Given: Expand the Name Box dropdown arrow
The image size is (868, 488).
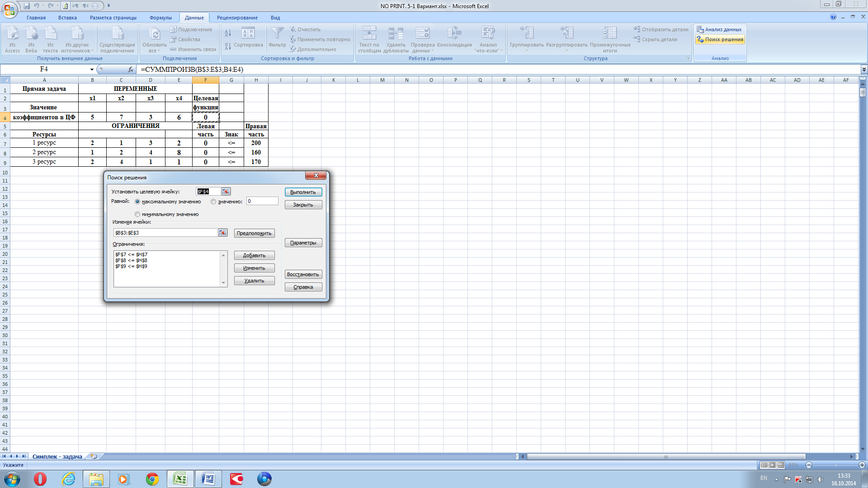Looking at the screenshot, I should (x=92, y=70).
